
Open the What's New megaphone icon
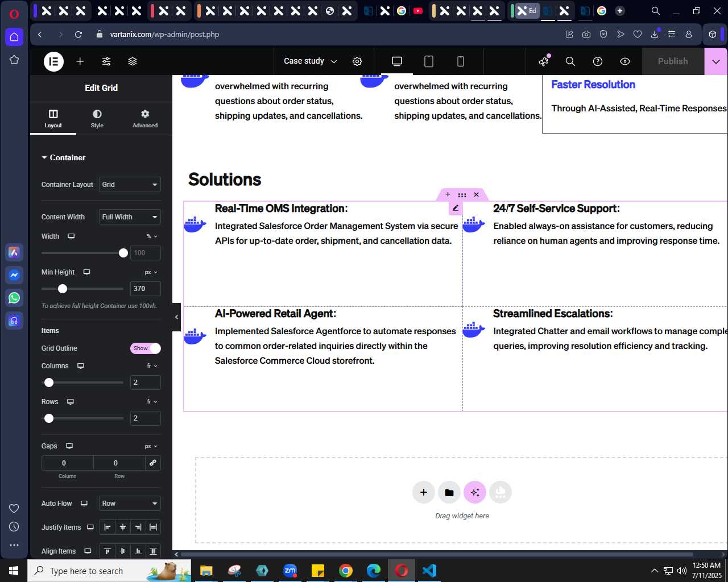pos(544,61)
